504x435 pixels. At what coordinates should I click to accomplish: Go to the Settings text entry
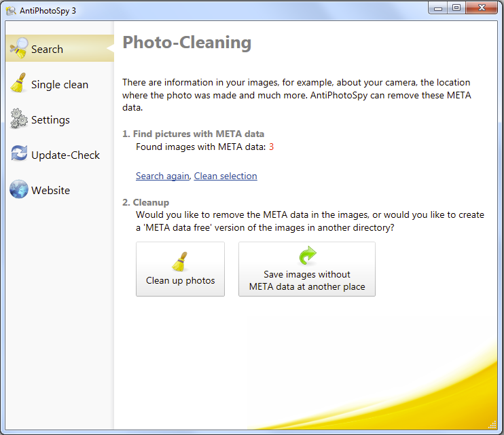(50, 120)
